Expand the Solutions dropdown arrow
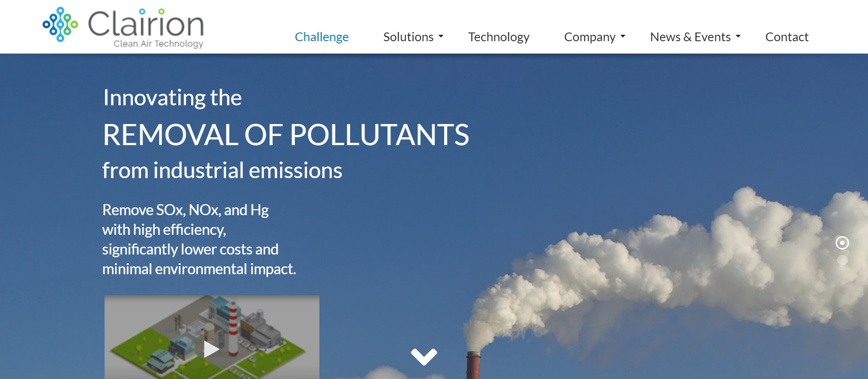Screen dimensions: 868x379 (441, 36)
